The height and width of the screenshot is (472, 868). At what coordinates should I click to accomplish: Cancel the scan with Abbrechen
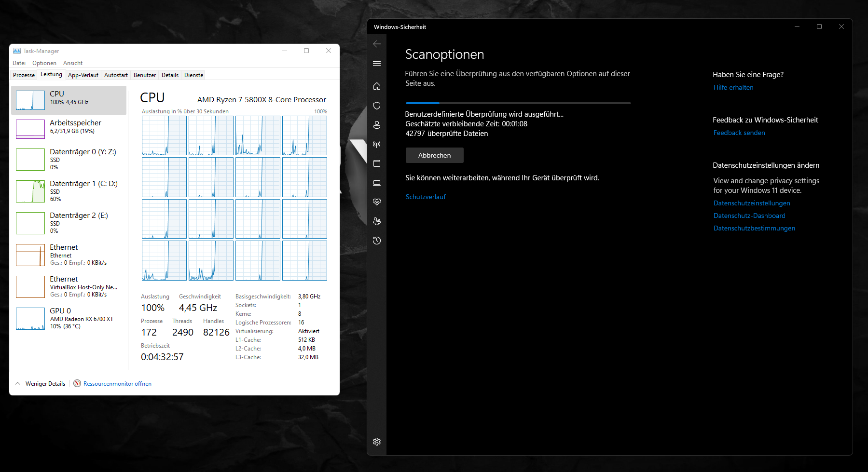(x=435, y=155)
